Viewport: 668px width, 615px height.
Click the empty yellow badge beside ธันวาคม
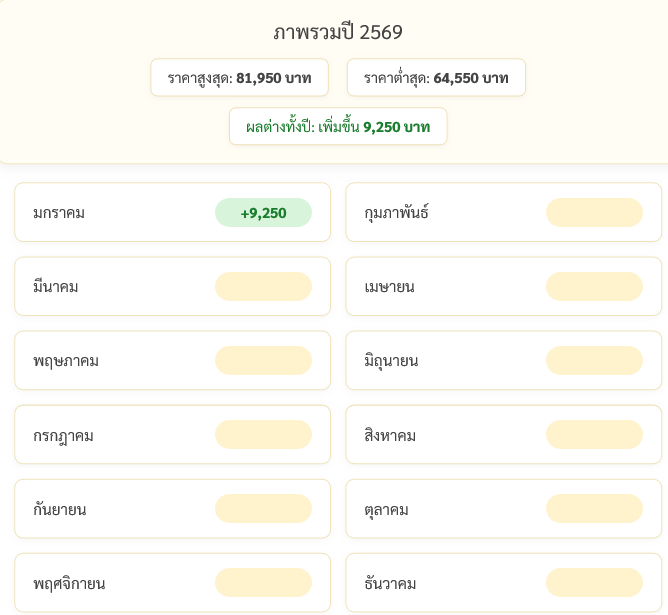[594, 583]
